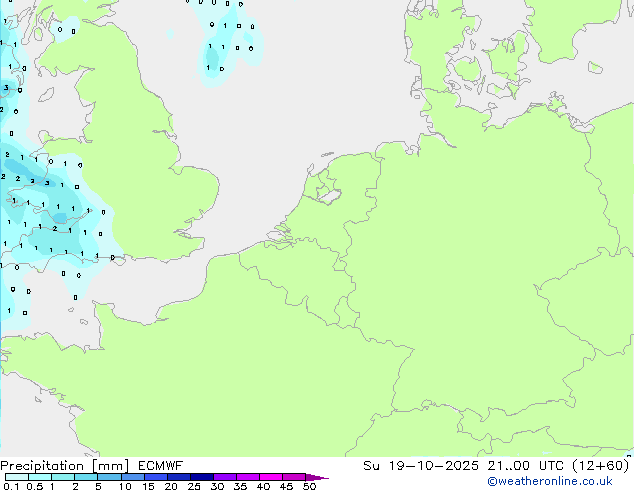Click the '40' legend value

pos(263,486)
